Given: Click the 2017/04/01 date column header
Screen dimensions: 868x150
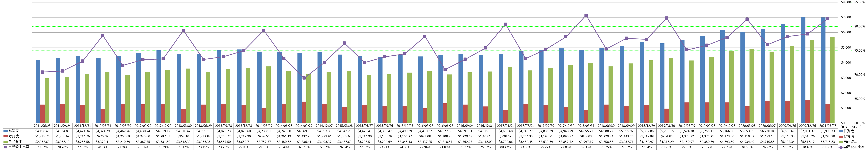Looking at the screenshot, I should pos(506,125).
